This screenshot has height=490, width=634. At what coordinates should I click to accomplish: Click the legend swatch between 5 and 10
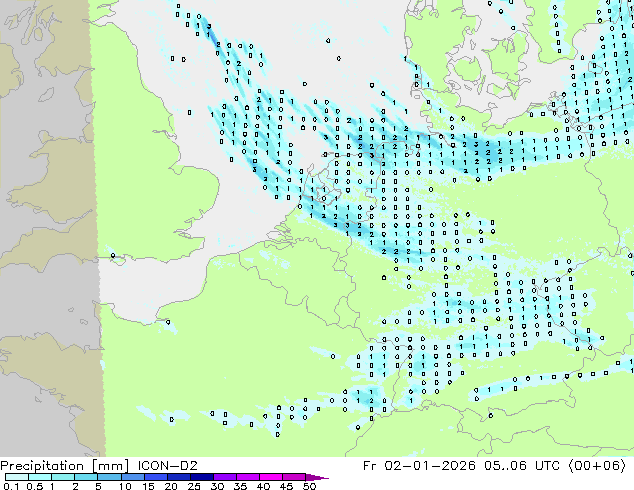(x=109, y=477)
